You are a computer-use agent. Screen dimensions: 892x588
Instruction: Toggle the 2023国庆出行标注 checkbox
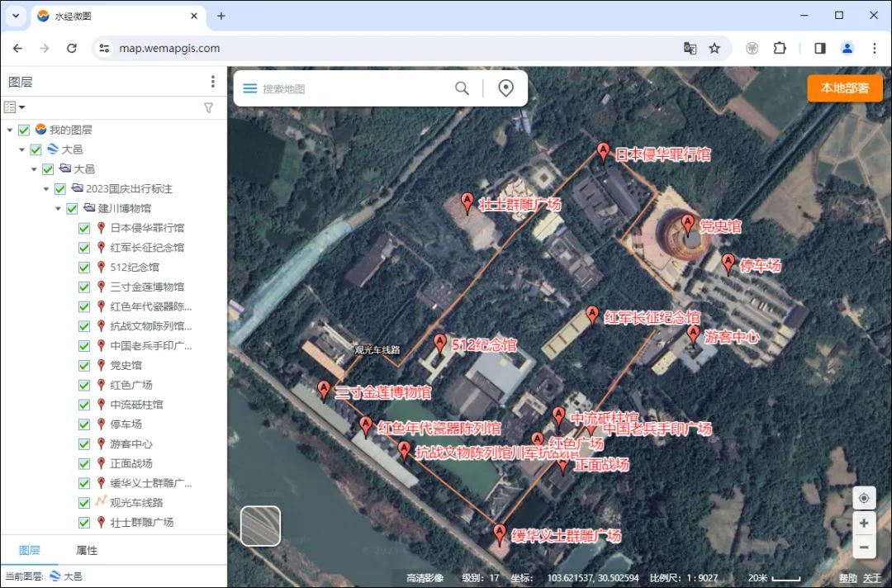[59, 188]
